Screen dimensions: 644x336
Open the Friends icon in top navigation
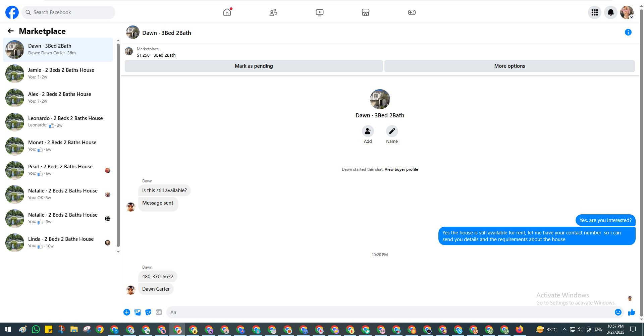pos(273,12)
